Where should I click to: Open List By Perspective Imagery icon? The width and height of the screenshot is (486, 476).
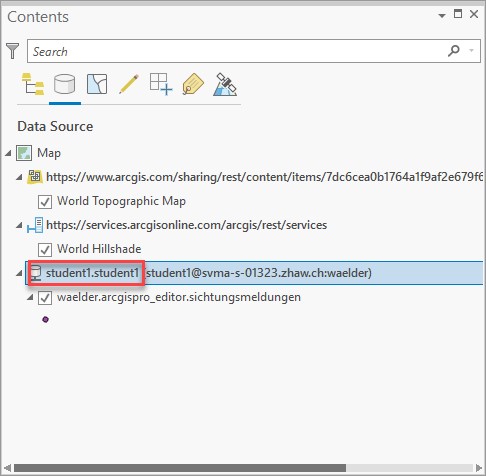[x=225, y=84]
